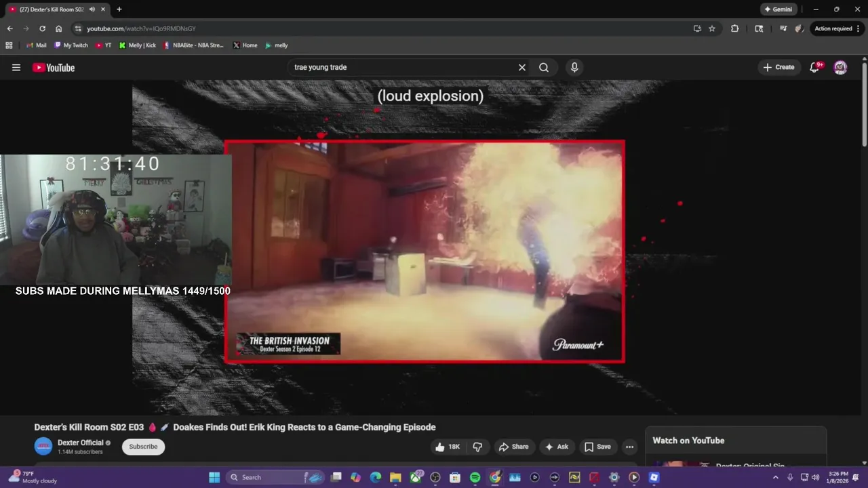Dislike the video with thumbs down
Image resolution: width=868 pixels, height=488 pixels.
(x=477, y=447)
